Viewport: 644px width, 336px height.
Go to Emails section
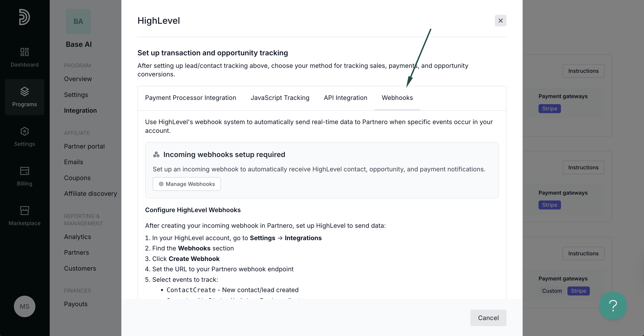pyautogui.click(x=73, y=162)
